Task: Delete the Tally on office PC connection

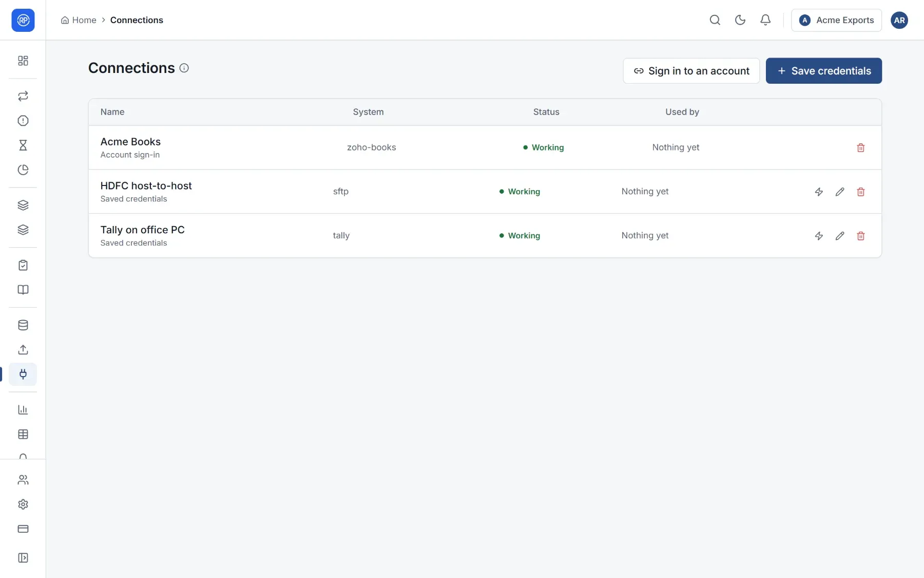Action: click(861, 236)
